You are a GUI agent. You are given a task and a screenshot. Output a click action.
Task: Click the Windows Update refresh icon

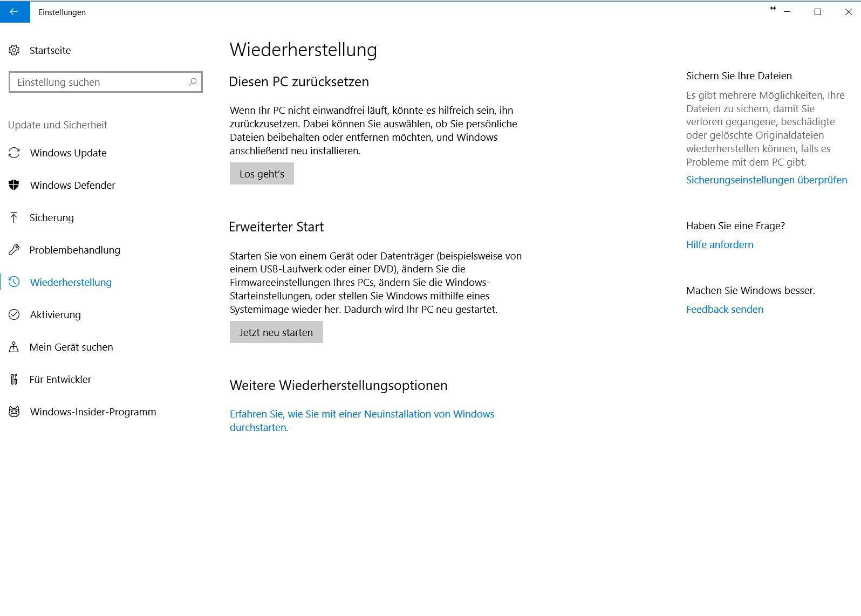pos(14,153)
